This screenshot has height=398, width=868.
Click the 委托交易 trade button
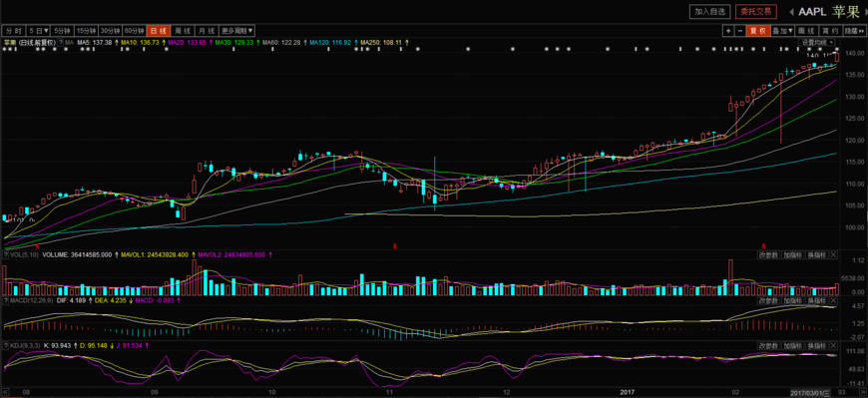[755, 12]
